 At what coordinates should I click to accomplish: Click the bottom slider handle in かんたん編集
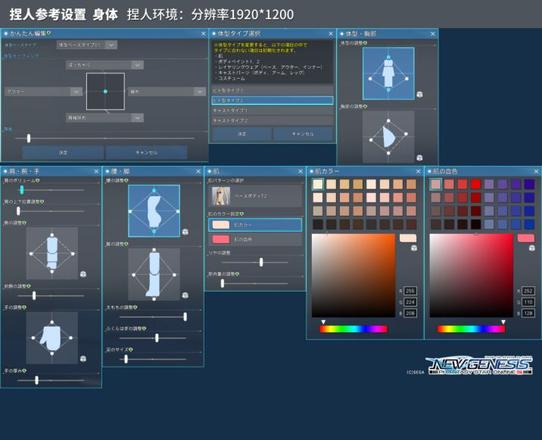[x=29, y=138]
